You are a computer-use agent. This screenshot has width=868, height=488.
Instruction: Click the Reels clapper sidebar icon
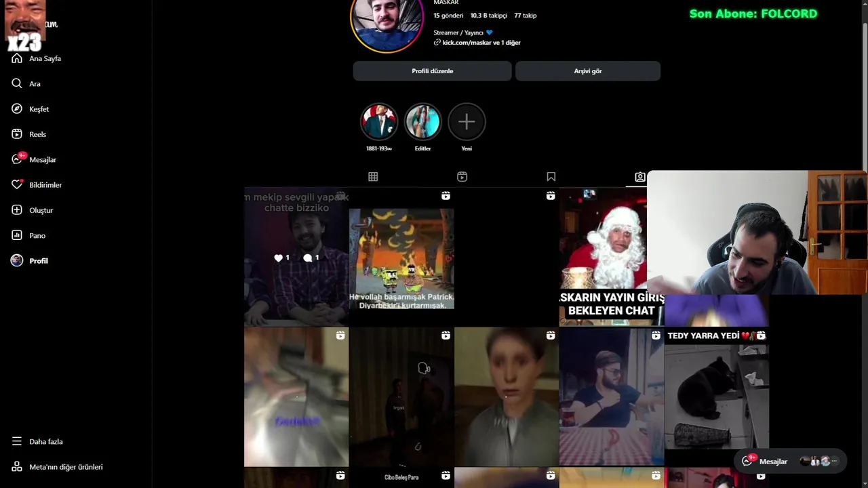17,134
